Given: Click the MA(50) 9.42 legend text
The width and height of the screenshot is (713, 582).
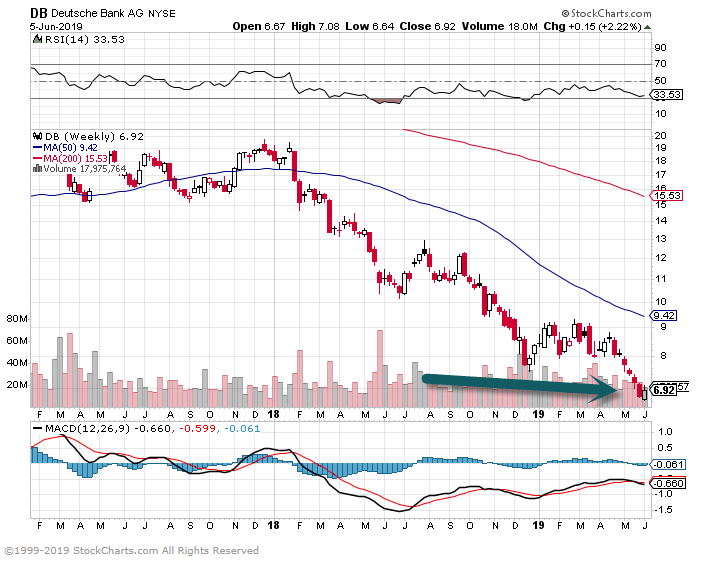Looking at the screenshot, I should pyautogui.click(x=70, y=148).
